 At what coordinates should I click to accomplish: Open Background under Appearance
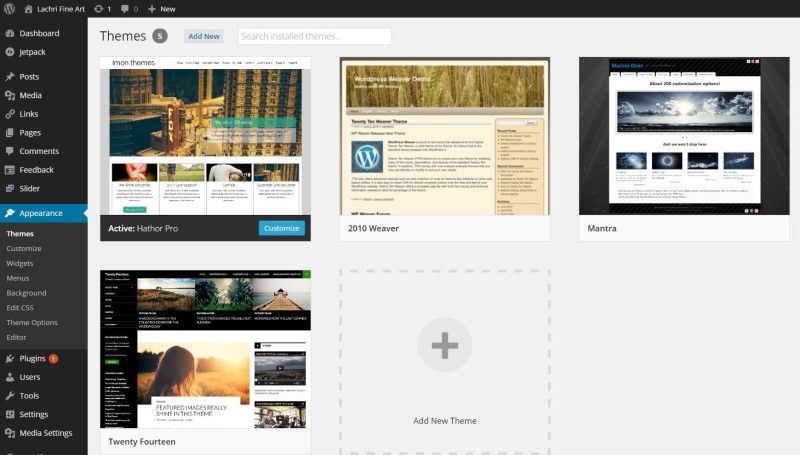tap(27, 293)
